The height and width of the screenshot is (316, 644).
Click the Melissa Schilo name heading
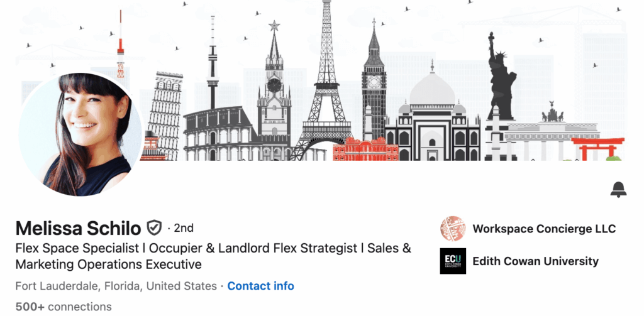79,228
